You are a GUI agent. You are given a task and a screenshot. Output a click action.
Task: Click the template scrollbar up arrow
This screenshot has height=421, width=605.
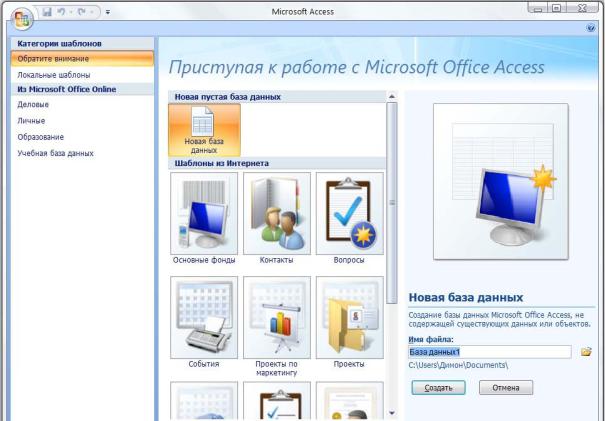coord(392,96)
